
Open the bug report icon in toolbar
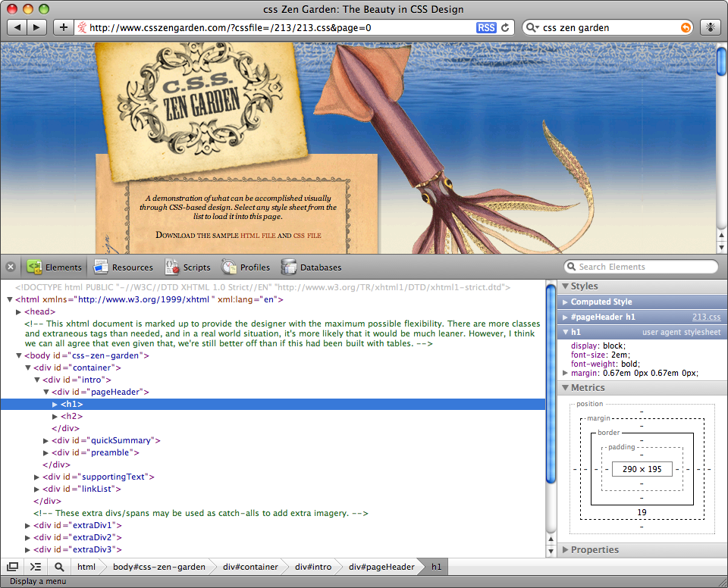tap(711, 27)
